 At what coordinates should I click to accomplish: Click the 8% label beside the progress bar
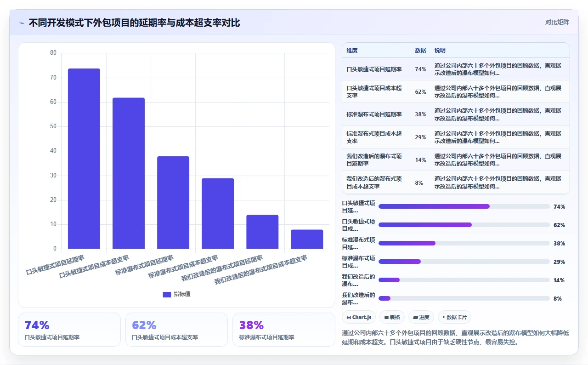coord(558,298)
